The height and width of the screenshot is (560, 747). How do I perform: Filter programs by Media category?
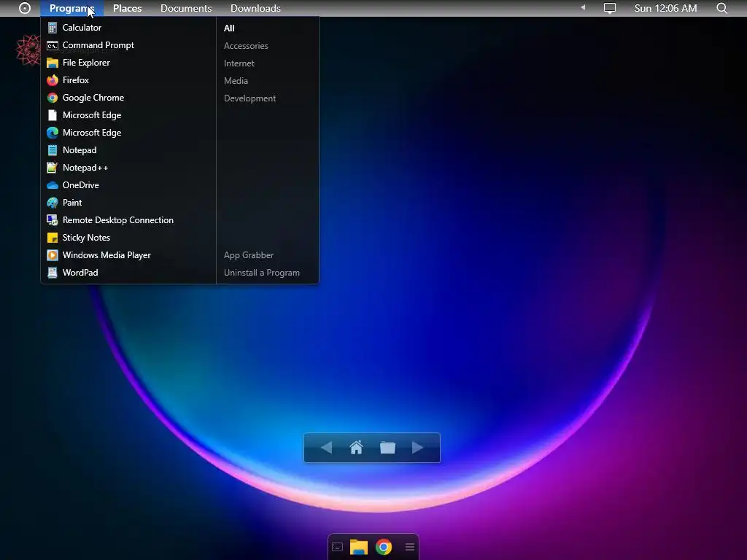[x=236, y=81]
